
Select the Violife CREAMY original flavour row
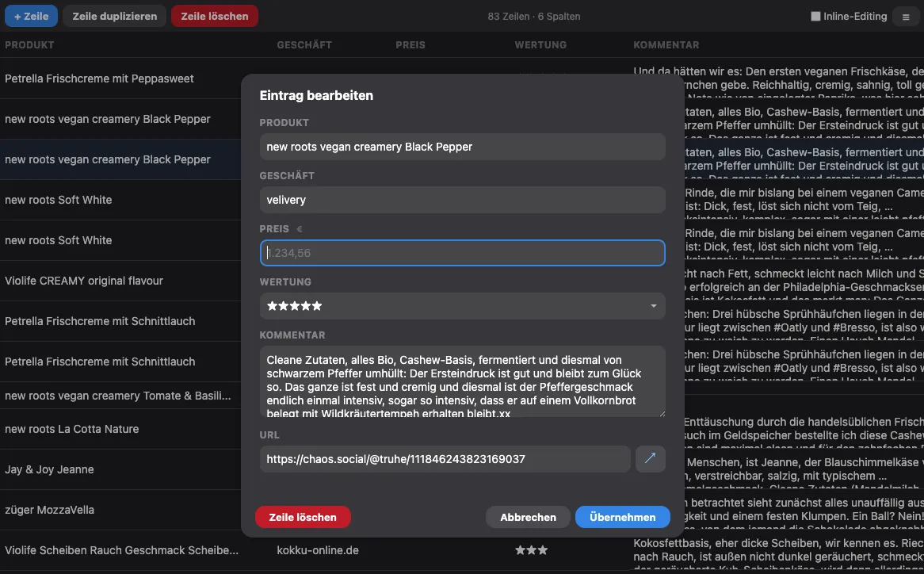pos(84,281)
